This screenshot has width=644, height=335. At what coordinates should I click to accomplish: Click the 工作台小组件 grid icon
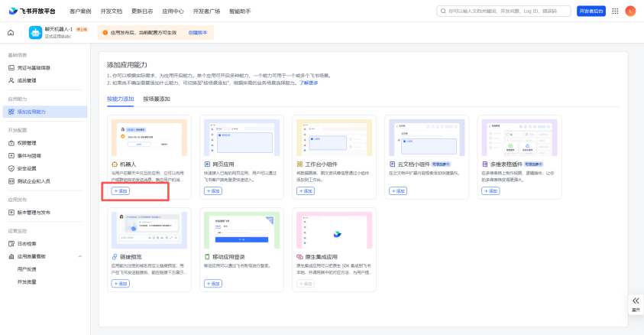pyautogui.click(x=299, y=164)
